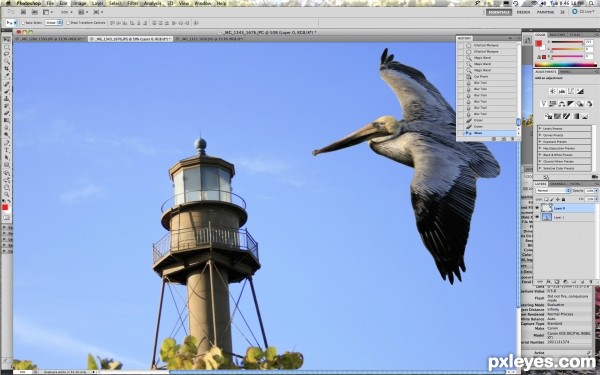600x375 pixels.
Task: Select the Magic Wand tool in toolbox
Action: point(8,61)
